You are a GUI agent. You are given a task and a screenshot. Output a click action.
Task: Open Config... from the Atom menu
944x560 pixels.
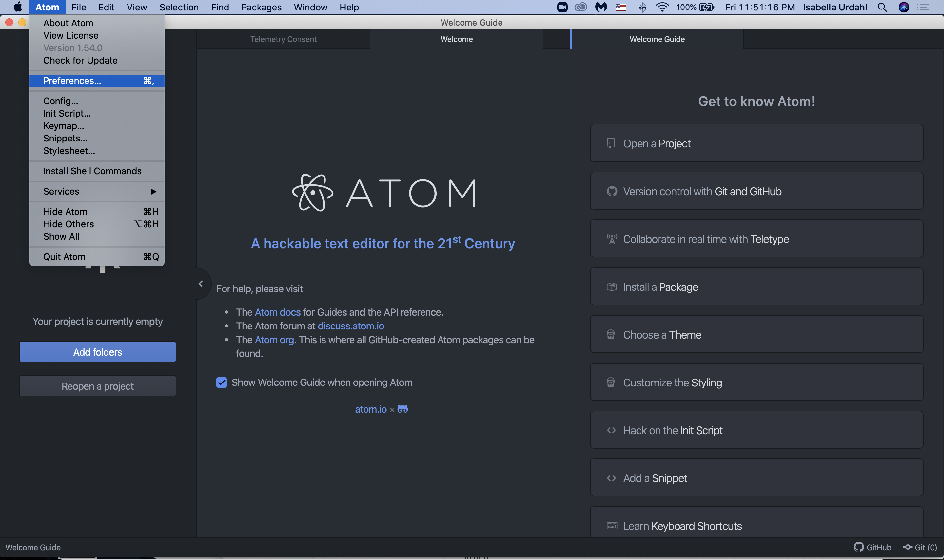click(x=97, y=101)
